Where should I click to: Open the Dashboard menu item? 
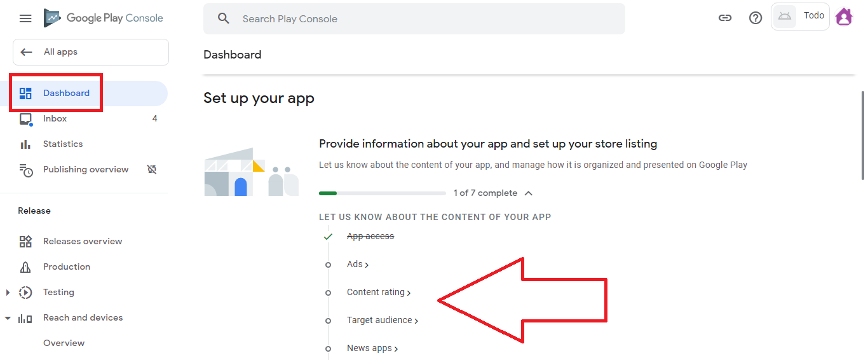click(x=66, y=93)
